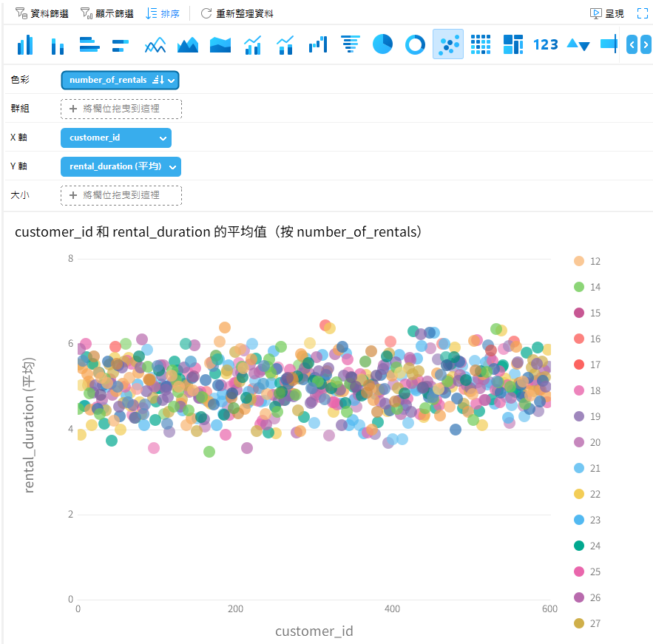Select the treemap visualization icon

[512, 44]
